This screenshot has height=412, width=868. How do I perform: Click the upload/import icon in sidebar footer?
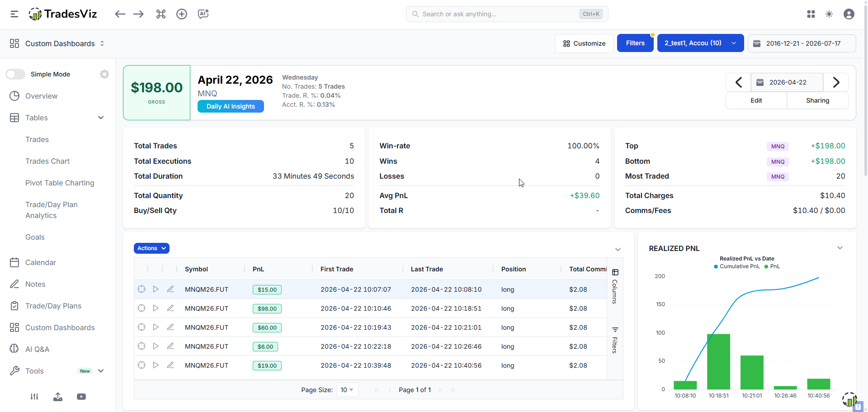[58, 397]
